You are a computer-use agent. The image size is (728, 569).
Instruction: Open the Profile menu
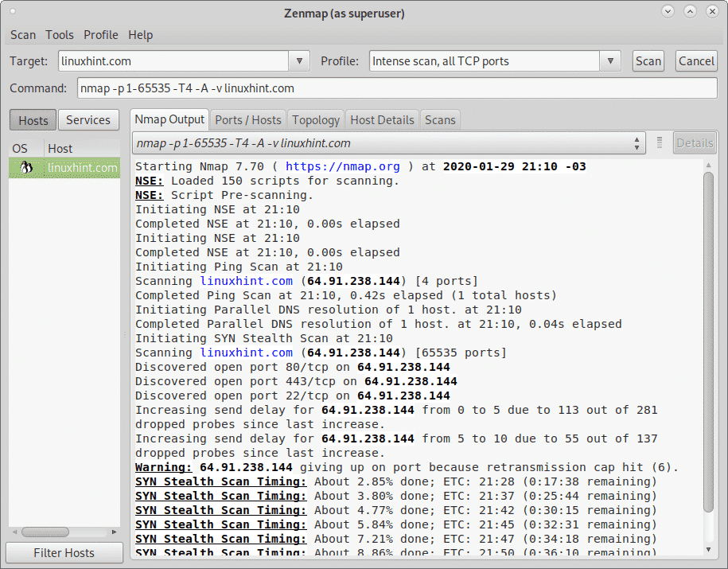pos(101,35)
